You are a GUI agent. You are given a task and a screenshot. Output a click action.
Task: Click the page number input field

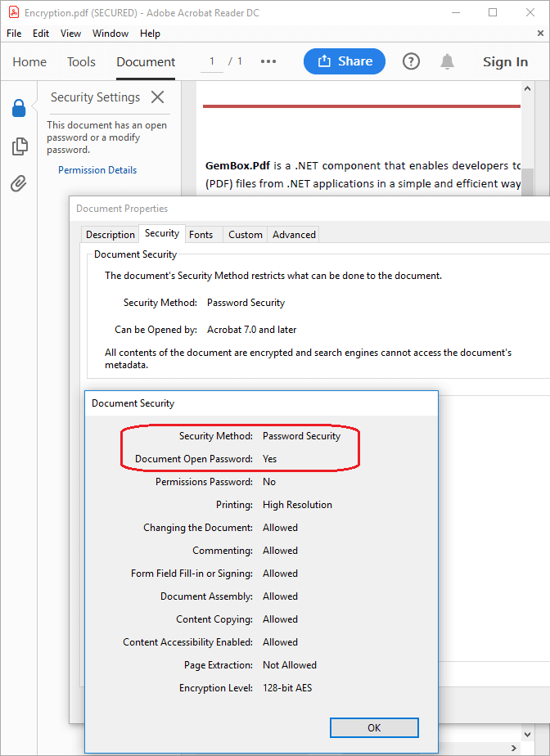coord(212,61)
